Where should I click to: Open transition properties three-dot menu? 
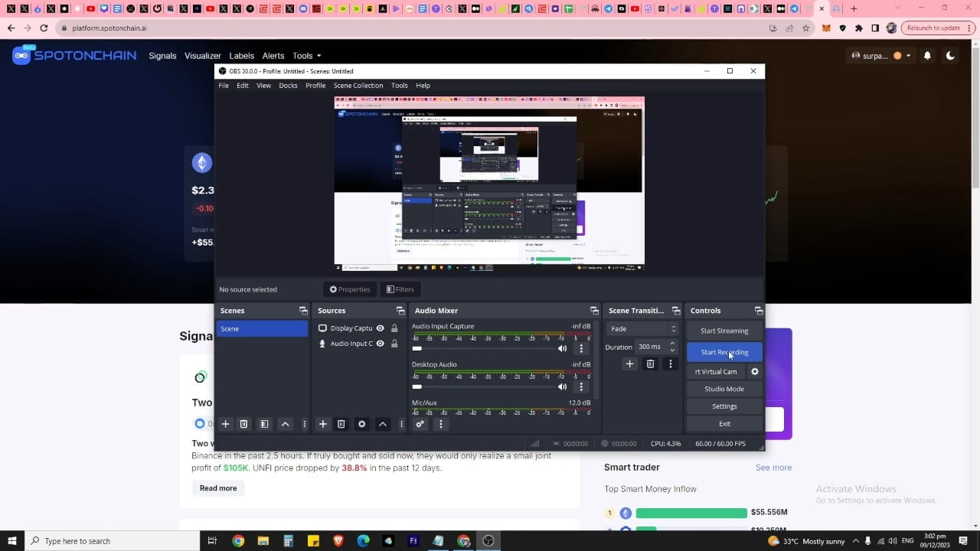click(671, 364)
